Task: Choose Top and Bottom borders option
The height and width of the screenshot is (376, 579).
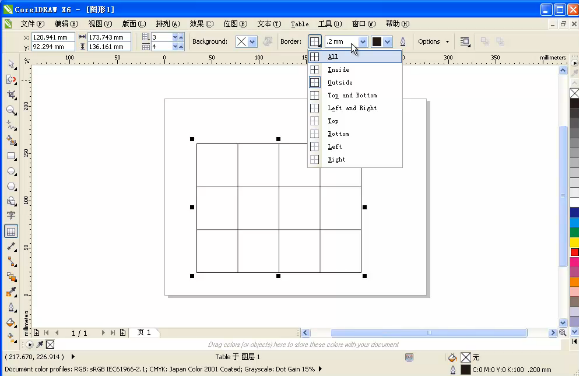Action: [x=355, y=95]
